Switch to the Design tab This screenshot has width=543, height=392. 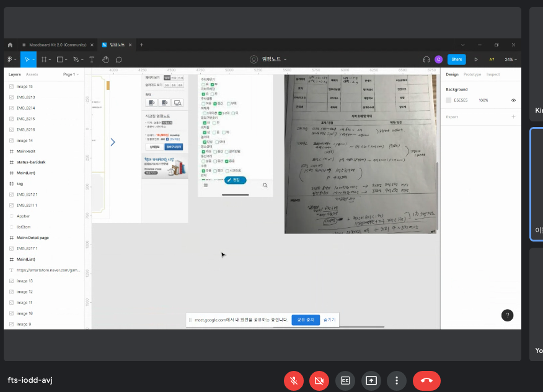452,74
